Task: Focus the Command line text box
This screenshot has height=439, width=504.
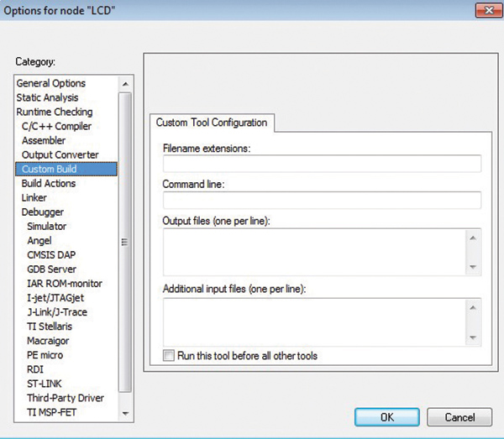Action: point(322,200)
